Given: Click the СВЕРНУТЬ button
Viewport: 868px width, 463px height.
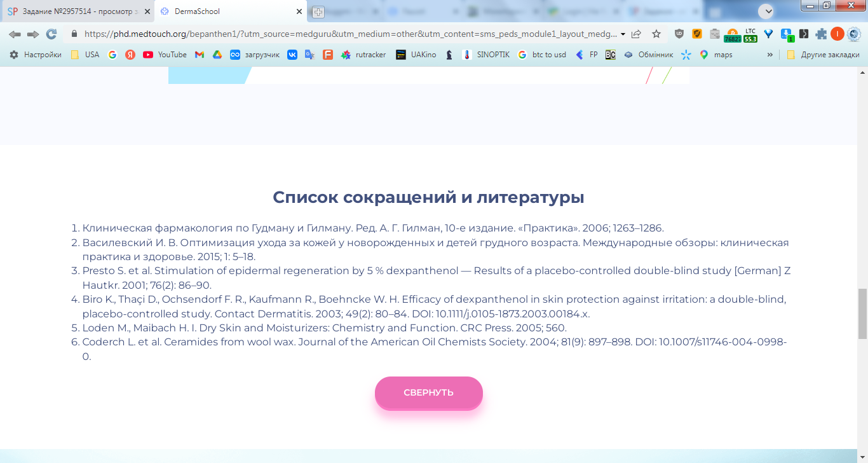Looking at the screenshot, I should click(x=429, y=392).
